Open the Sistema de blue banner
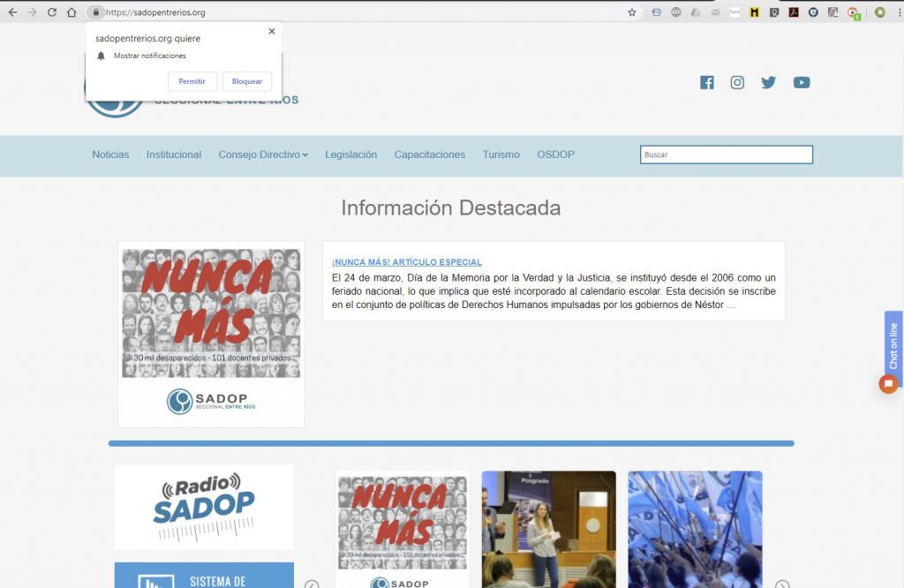This screenshot has height=588, width=904. tap(204, 576)
